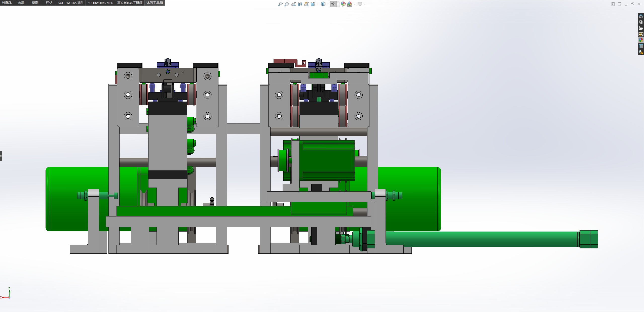Viewport: 644px width, 312px height.
Task: Click the Zoom to Fit magnifier icon
Action: pos(280,4)
